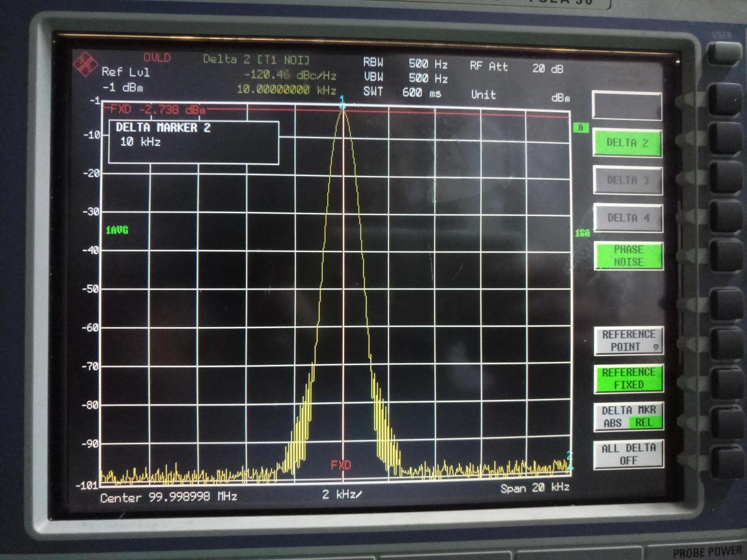Viewport: 747px width, 560px height.
Task: Click the Delta 2 [T1 NOI] label
Action: tap(256, 59)
